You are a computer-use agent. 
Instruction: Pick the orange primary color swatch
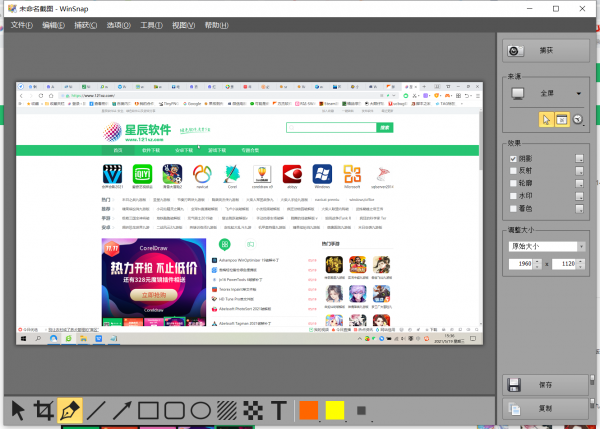309,411
